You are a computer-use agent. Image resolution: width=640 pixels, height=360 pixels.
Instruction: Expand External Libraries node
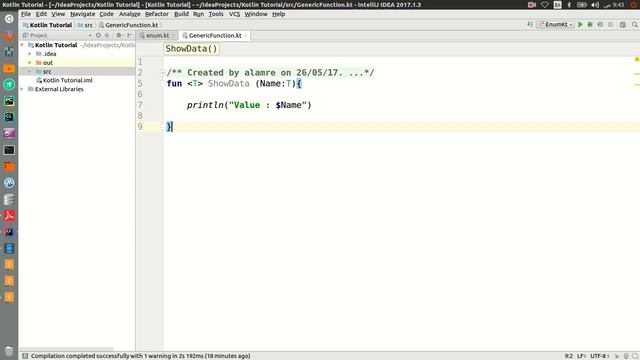[x=22, y=89]
